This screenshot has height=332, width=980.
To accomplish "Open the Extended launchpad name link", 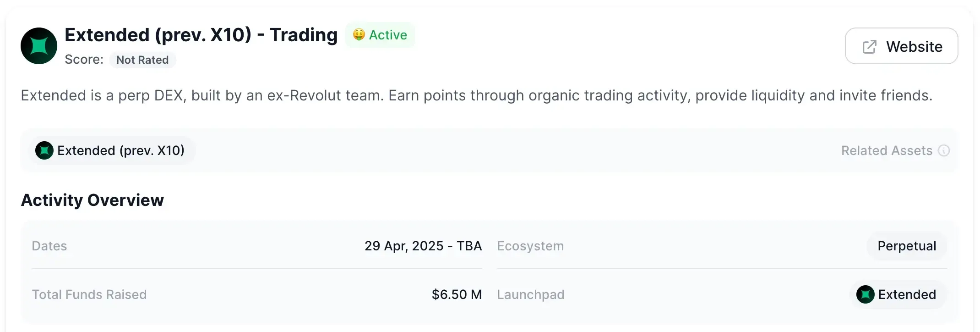I will pos(907,294).
